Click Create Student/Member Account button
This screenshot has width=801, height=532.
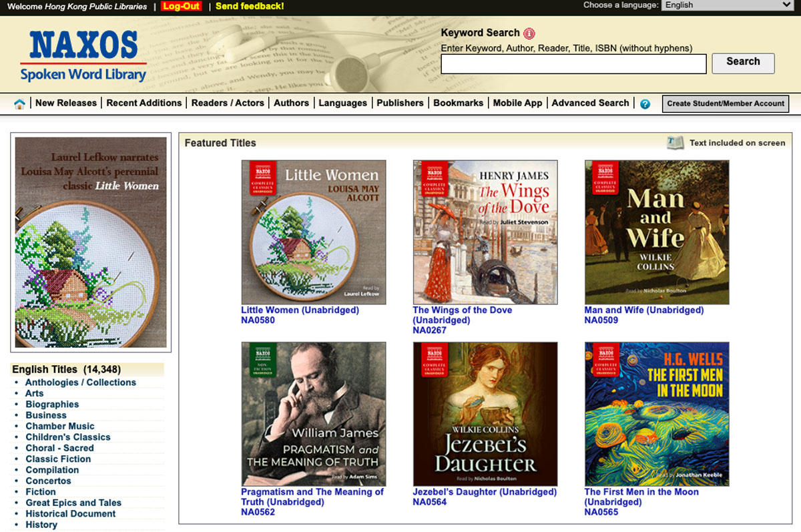click(726, 103)
